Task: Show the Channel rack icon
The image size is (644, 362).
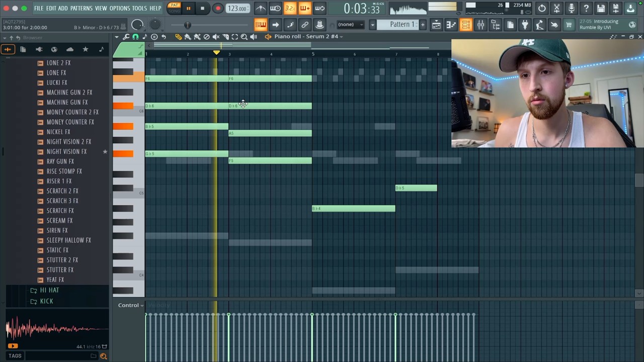Action: (466, 25)
